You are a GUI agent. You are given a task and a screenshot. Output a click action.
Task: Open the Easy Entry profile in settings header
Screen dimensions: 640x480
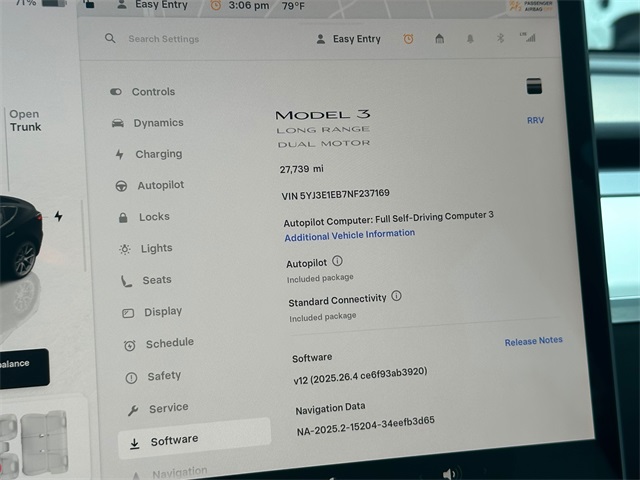tap(349, 39)
